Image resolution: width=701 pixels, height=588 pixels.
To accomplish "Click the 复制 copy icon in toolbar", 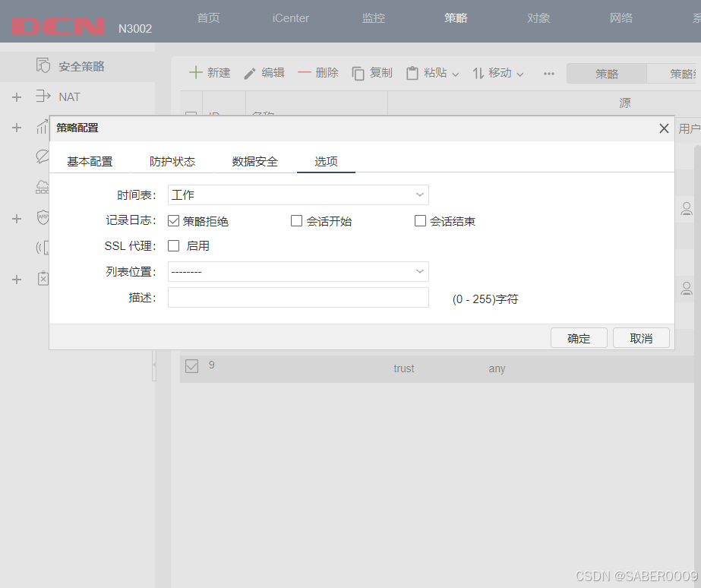I will click(357, 73).
